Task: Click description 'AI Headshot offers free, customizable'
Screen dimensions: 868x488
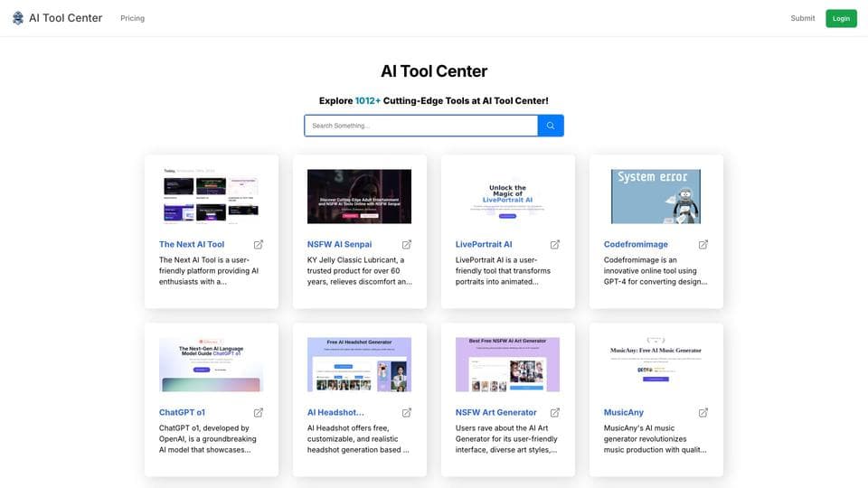Action: [358, 439]
